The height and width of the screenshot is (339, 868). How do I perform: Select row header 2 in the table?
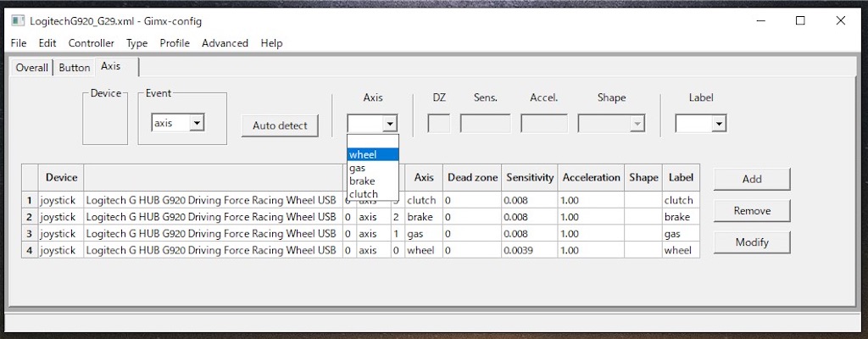[30, 217]
